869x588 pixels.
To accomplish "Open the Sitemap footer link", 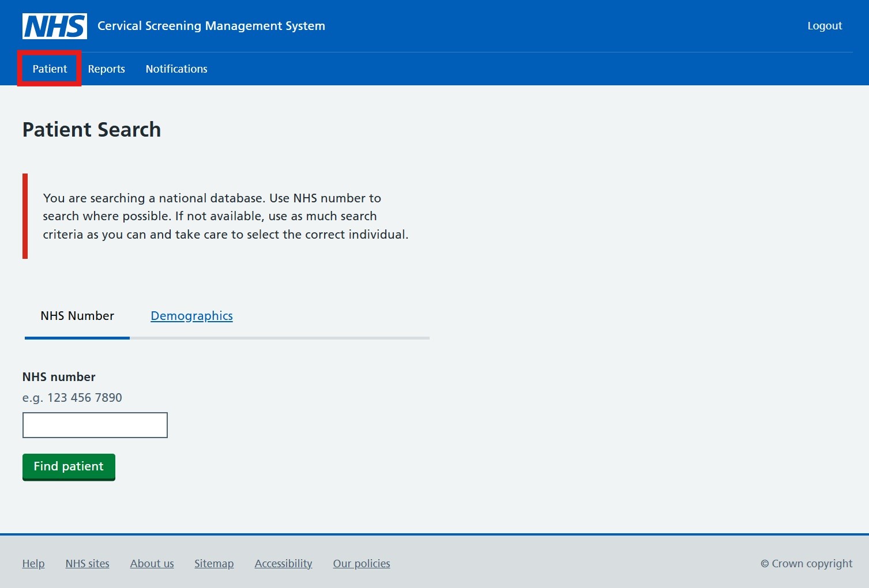I will pyautogui.click(x=214, y=563).
